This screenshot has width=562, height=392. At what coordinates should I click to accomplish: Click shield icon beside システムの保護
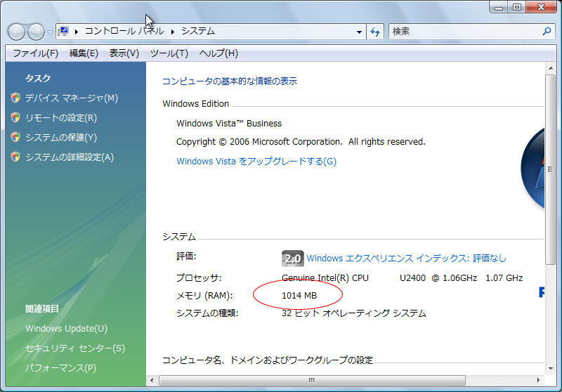pos(15,137)
